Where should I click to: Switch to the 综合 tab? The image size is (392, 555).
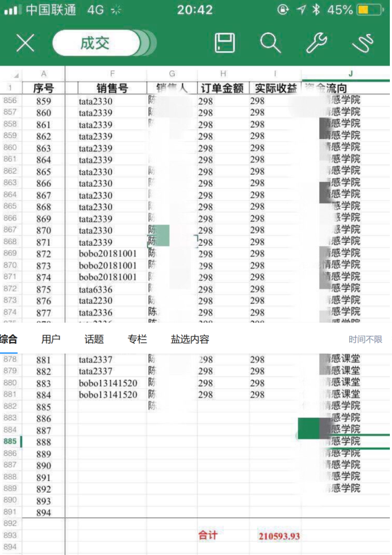[8, 339]
